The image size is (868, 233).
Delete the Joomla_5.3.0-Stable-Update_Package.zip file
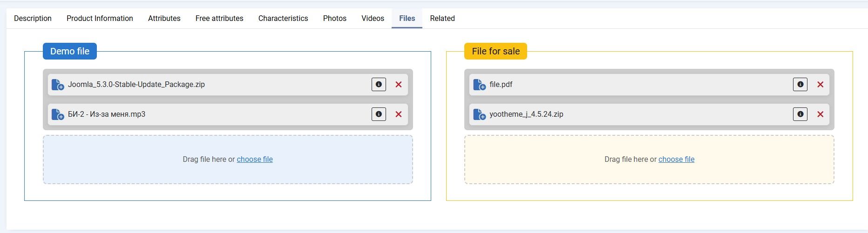pyautogui.click(x=399, y=85)
